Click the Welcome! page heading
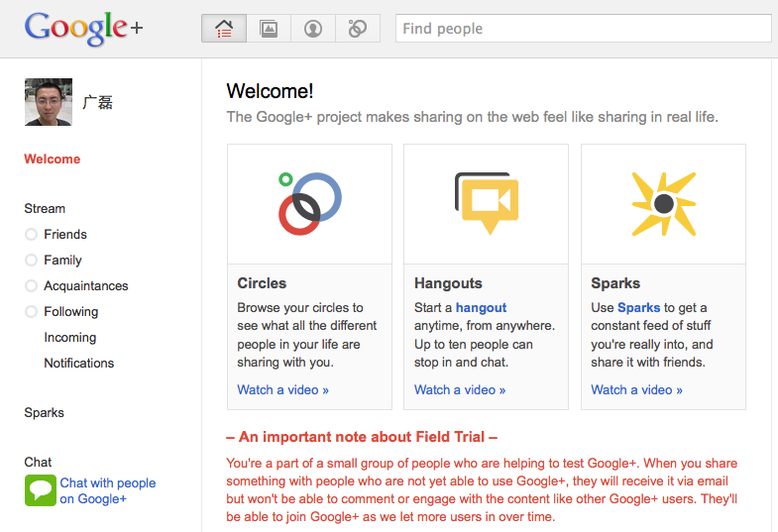This screenshot has height=532, width=778. 270,91
